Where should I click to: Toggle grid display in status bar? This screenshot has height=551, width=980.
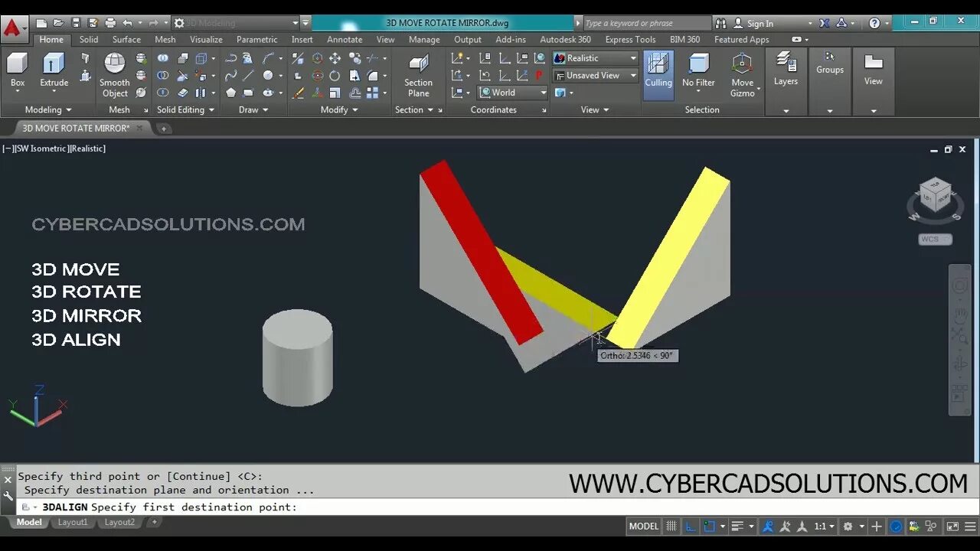(671, 526)
